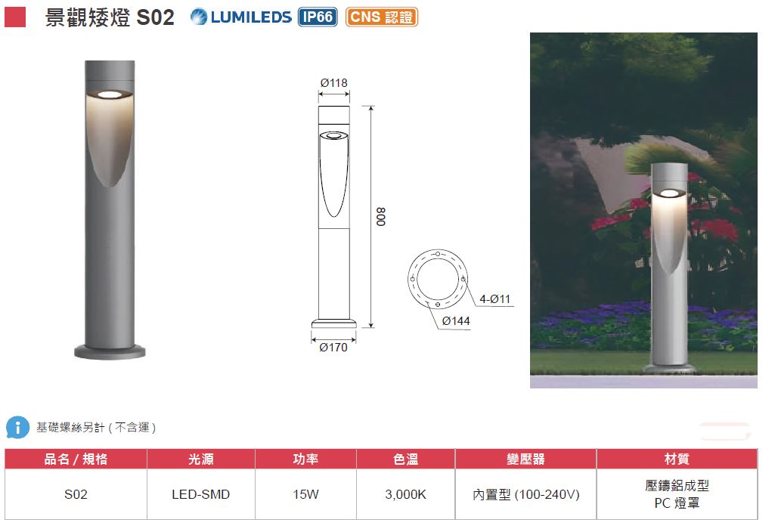Click the red square title marker
Viewport: 775px width, 532px height.
click(15, 17)
